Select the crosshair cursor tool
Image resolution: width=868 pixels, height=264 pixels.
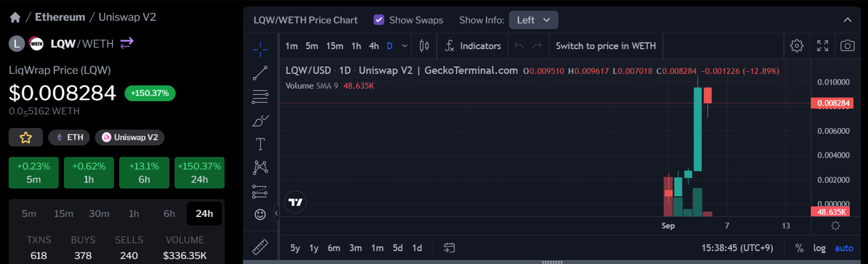click(260, 49)
